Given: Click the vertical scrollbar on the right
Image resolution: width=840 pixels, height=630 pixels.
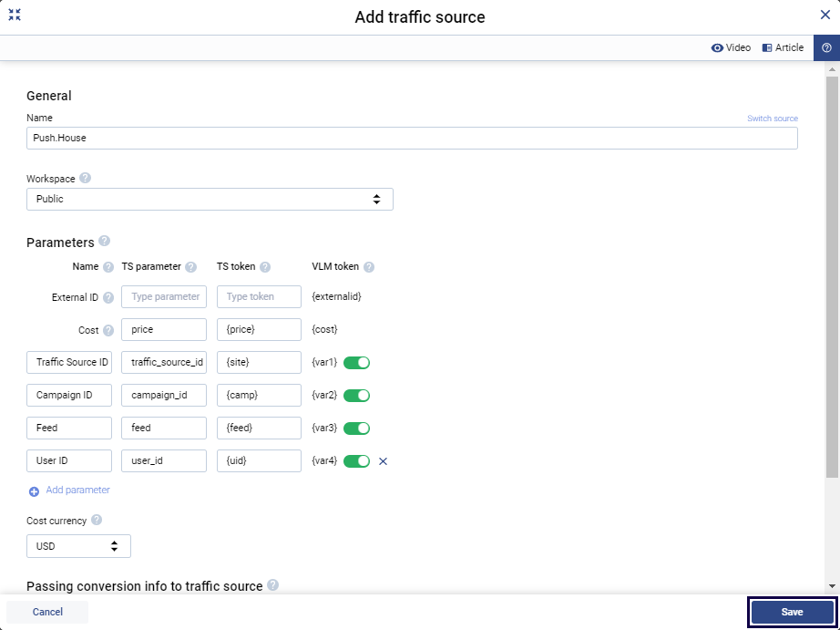Looking at the screenshot, I should (x=832, y=274).
